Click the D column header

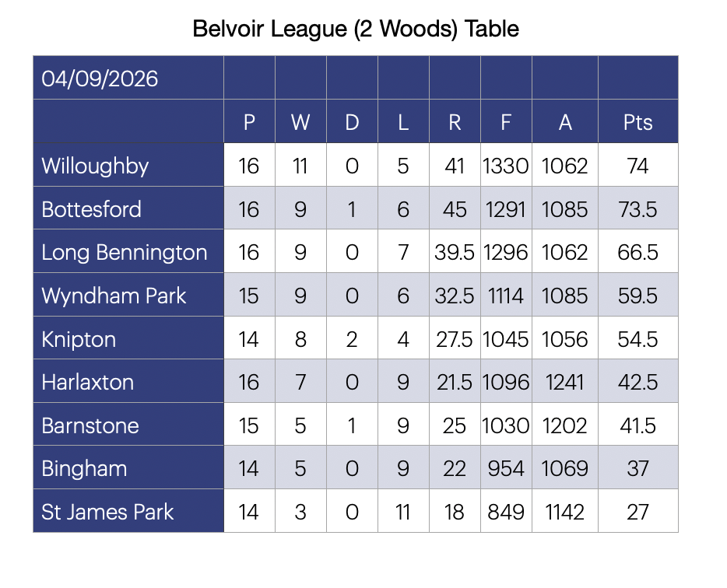click(353, 121)
